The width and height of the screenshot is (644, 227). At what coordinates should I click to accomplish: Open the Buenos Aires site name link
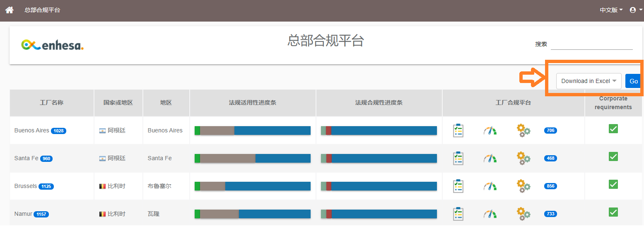pos(32,130)
